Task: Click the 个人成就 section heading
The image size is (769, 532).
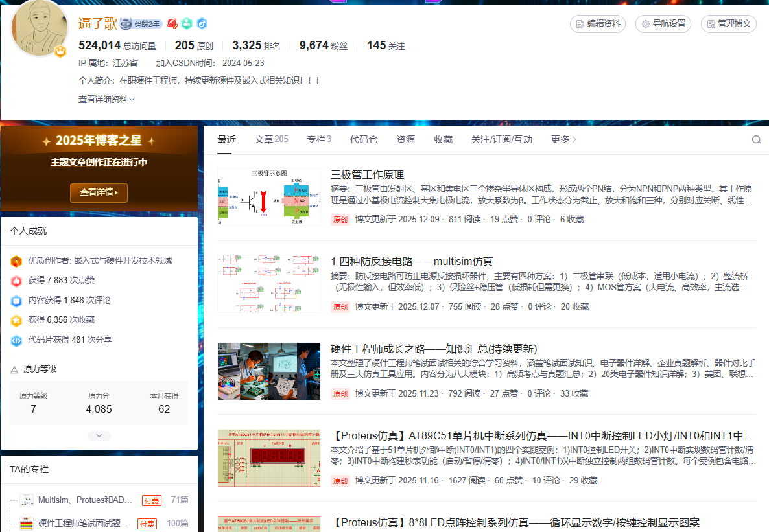Action: [28, 231]
